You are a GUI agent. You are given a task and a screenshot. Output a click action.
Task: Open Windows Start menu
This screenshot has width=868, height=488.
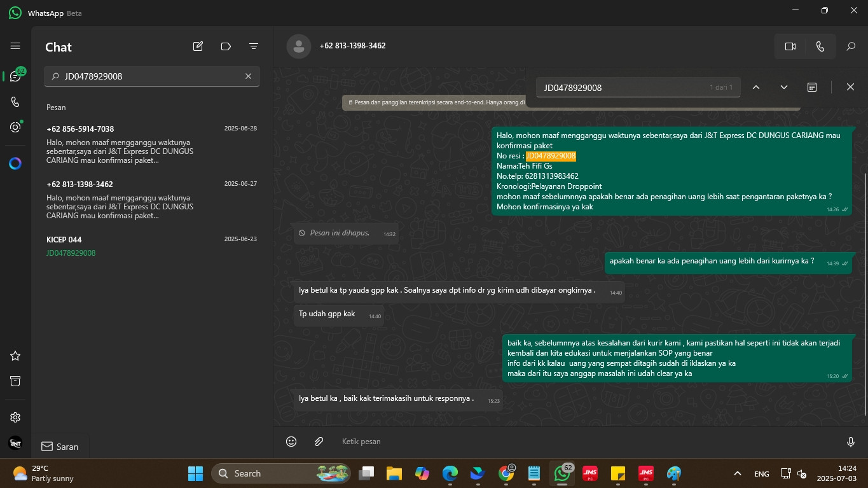195,473
